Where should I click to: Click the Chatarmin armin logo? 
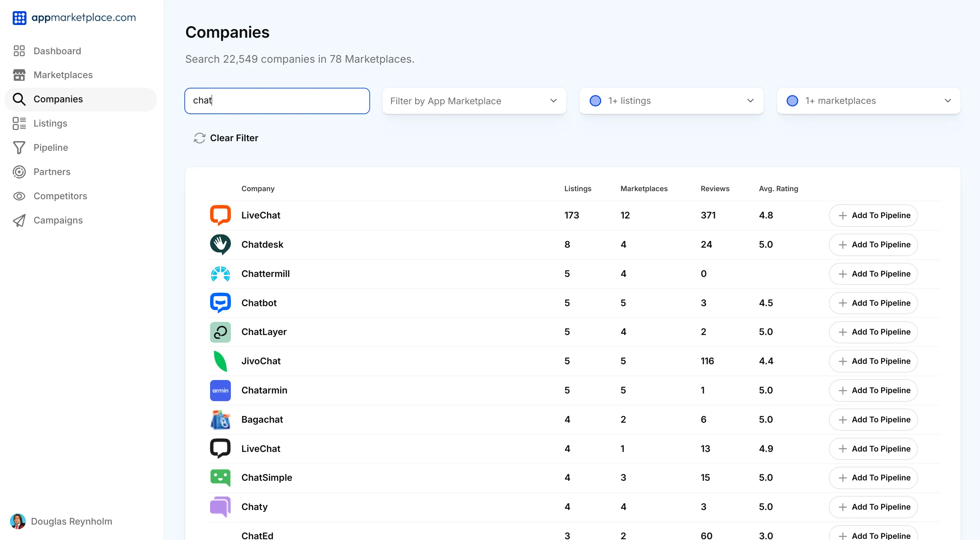click(220, 390)
